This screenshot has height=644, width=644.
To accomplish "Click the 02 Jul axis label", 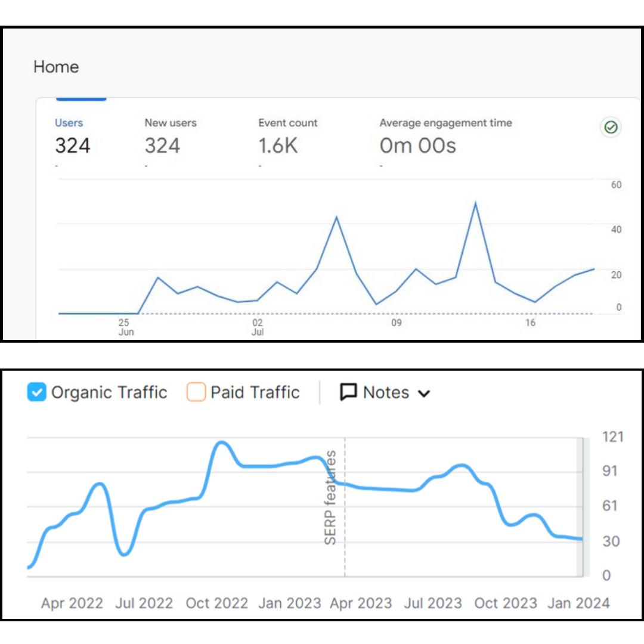I will click(x=258, y=327).
